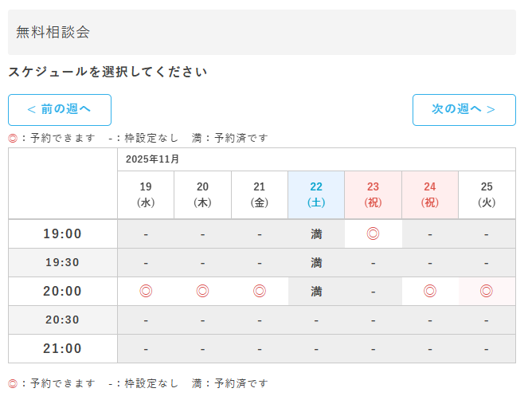Choose 20:00 slot on Thursday 20
Screen dimensions: 532x404
(202, 291)
